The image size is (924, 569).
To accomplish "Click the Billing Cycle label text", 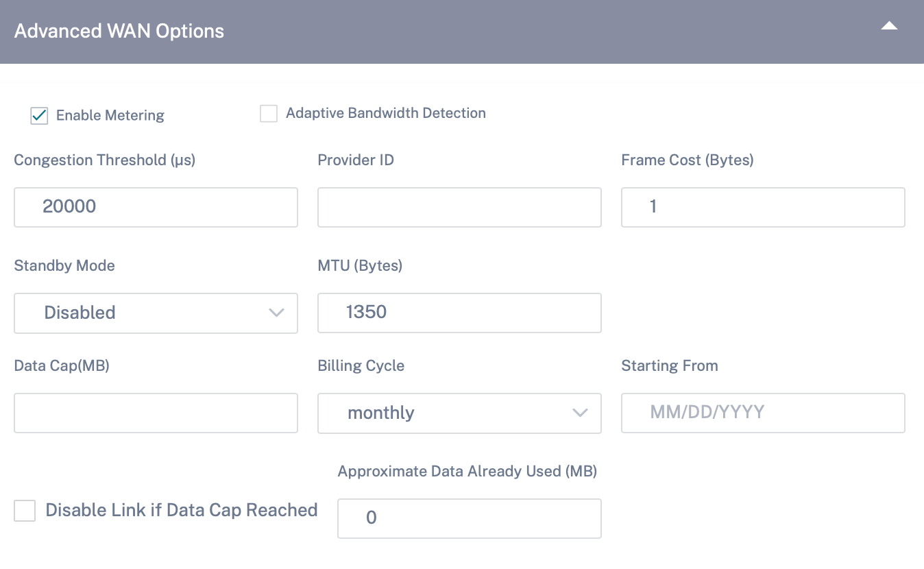I will click(x=361, y=365).
